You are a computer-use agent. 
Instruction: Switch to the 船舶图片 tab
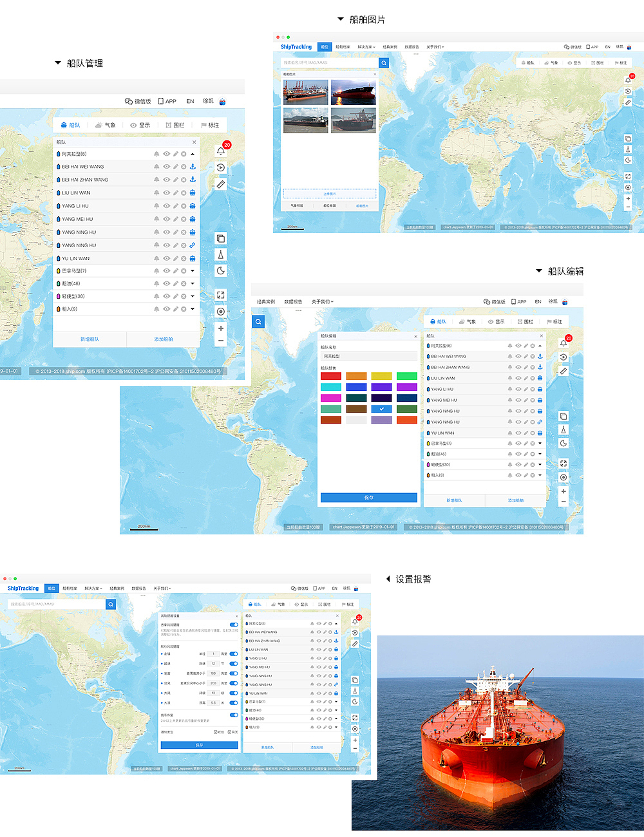click(x=362, y=206)
